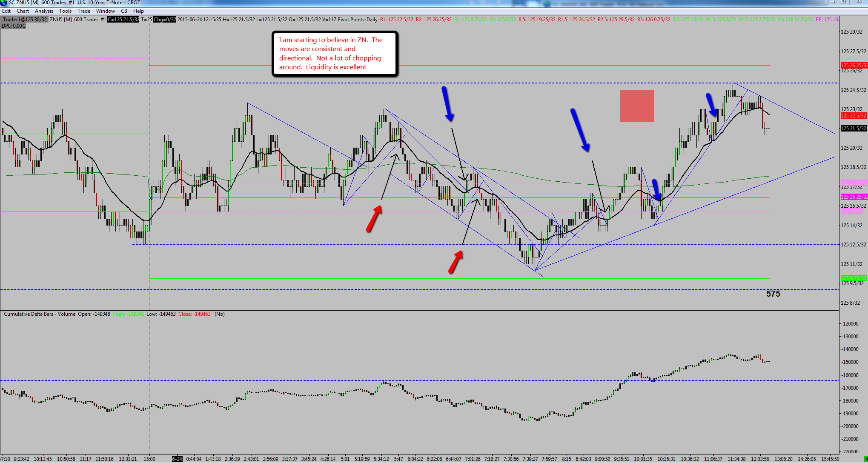Click the '12:03:56' time axis label

760,459
